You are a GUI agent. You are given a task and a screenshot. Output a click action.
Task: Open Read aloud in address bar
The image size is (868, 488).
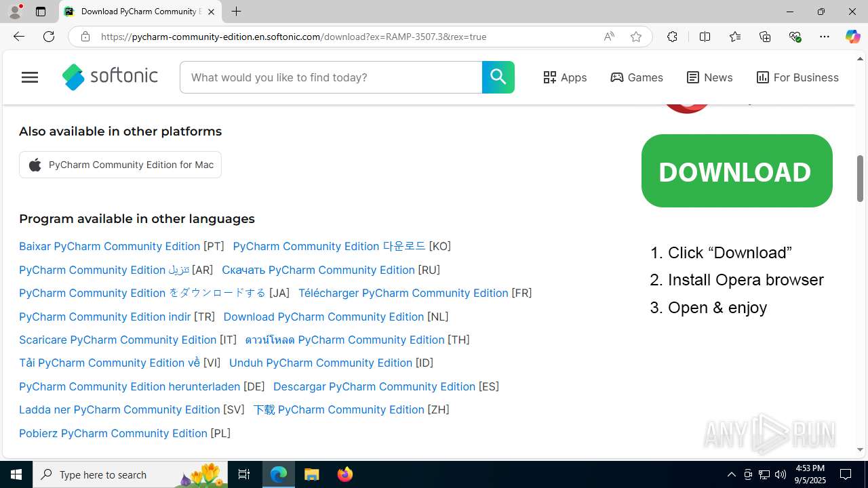pyautogui.click(x=609, y=37)
